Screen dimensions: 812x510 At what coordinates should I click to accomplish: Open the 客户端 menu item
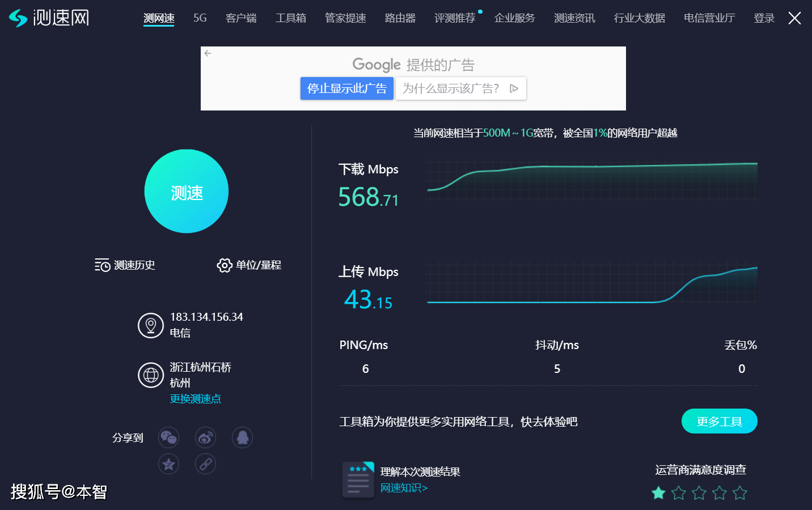[x=241, y=18]
